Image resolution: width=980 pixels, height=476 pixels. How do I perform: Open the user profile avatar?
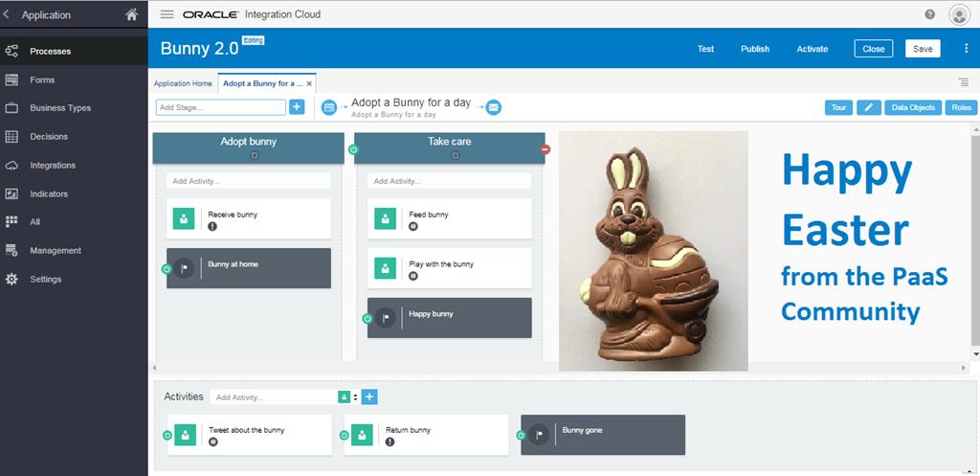tap(959, 14)
